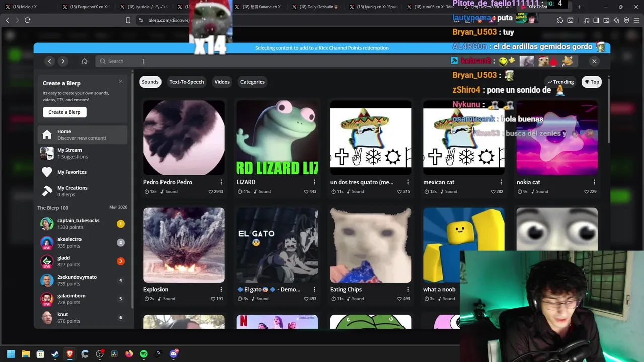Viewport: 644px width, 362px height.
Task: Open captain_tubesocks leaderboard entry
Action: (83, 224)
